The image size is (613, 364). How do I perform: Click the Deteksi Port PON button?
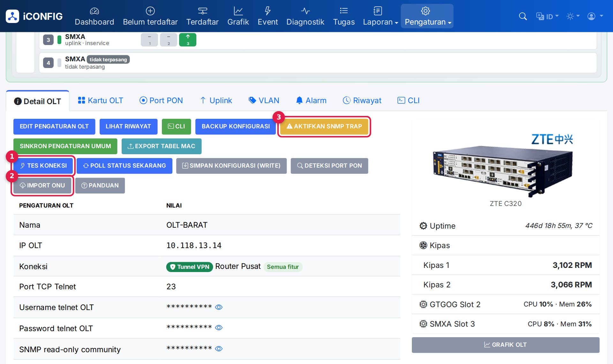329,166
